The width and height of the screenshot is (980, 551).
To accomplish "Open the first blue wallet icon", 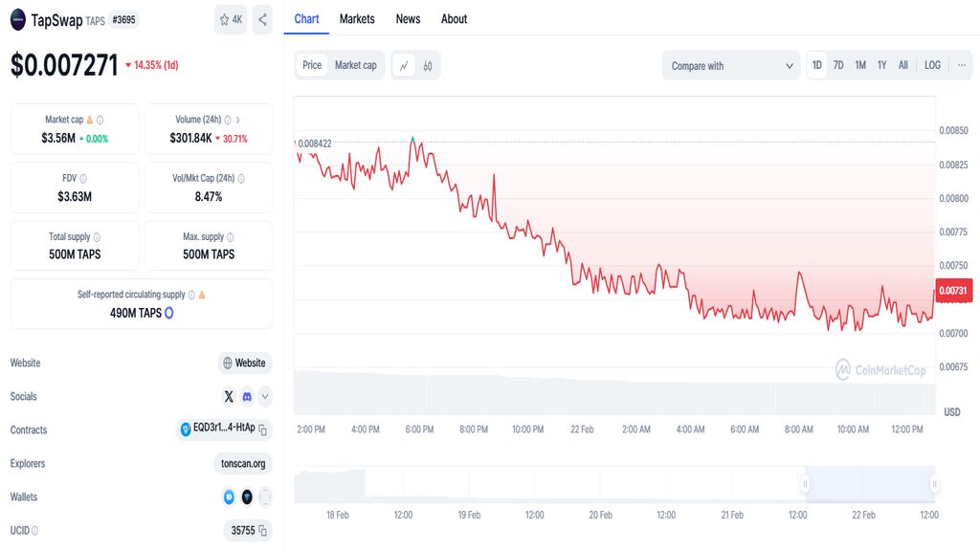I will (x=229, y=497).
